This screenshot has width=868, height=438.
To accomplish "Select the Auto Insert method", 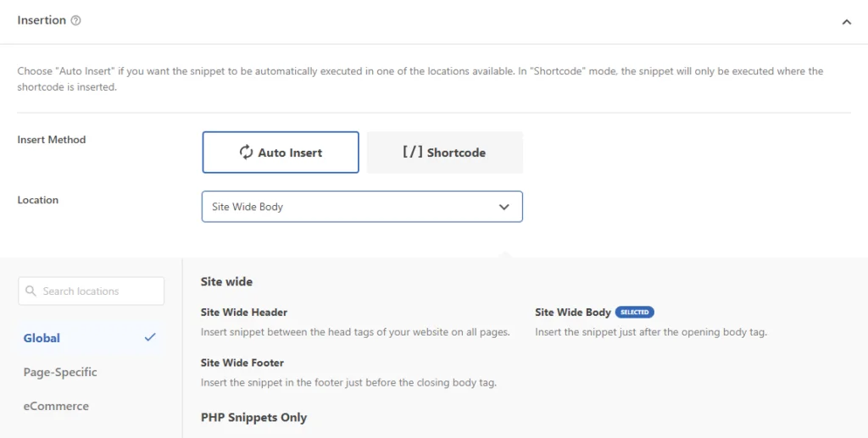I will pyautogui.click(x=281, y=152).
